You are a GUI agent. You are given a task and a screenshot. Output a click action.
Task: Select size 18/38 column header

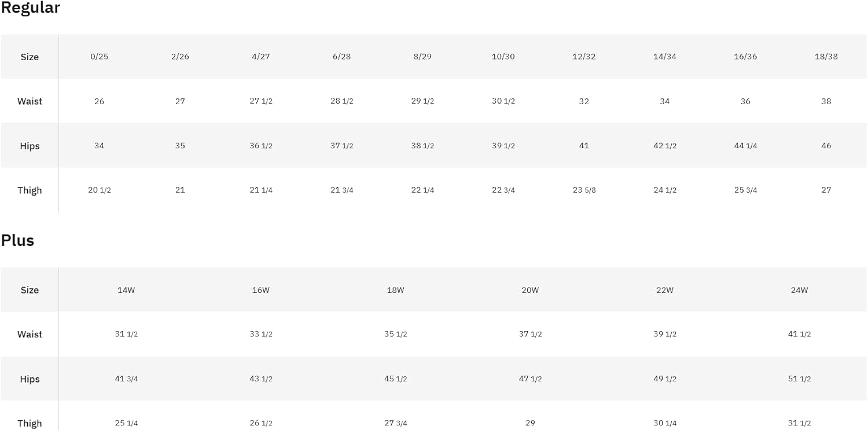[826, 57]
